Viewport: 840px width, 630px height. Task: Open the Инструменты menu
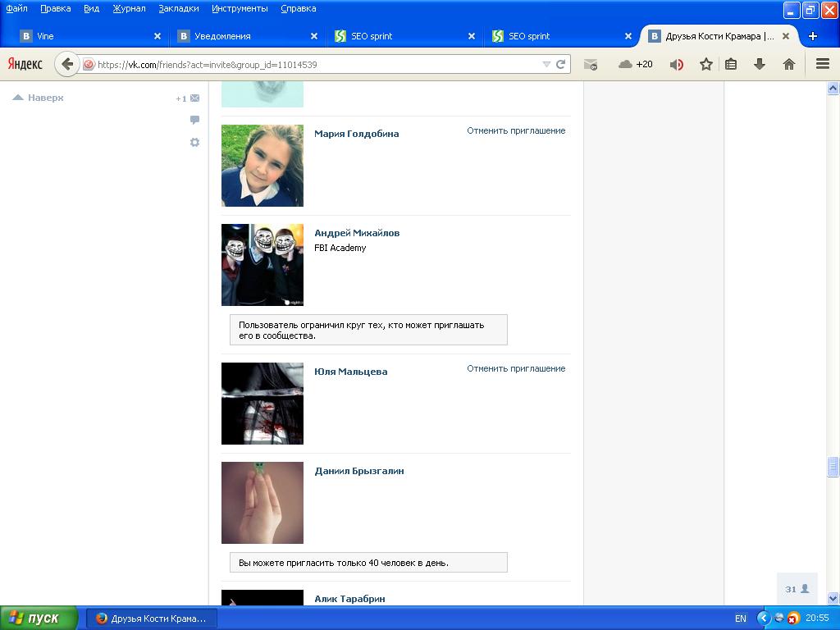[x=240, y=8]
